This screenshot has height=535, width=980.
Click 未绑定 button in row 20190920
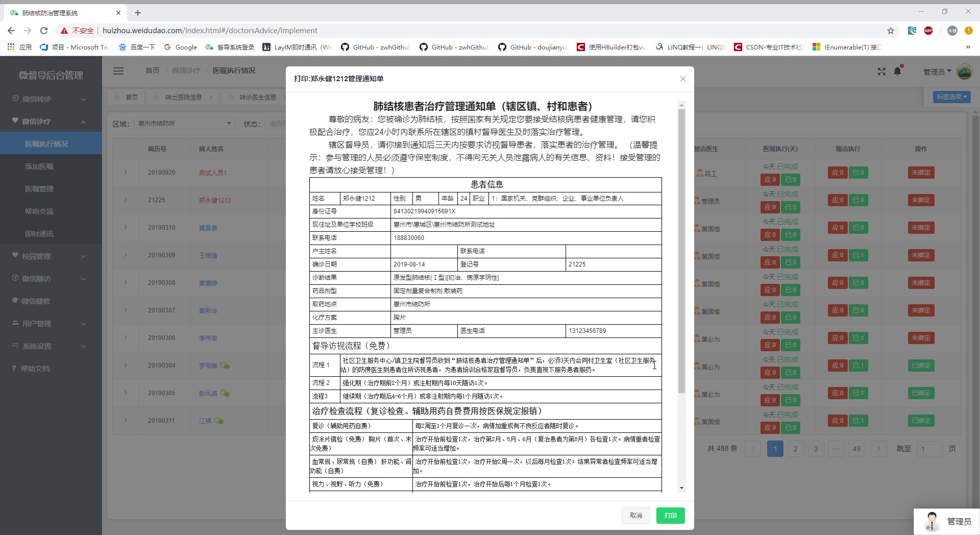[921, 173]
